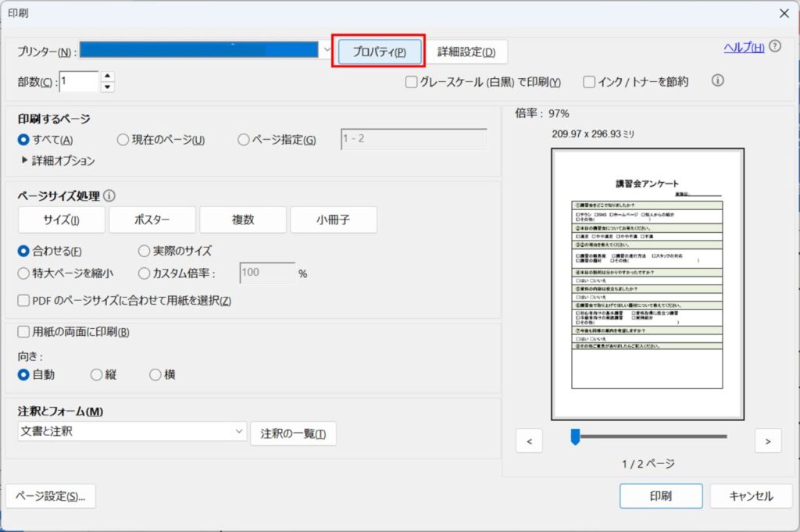
Task: Open the プロパティ printer properties
Action: pyautogui.click(x=379, y=52)
